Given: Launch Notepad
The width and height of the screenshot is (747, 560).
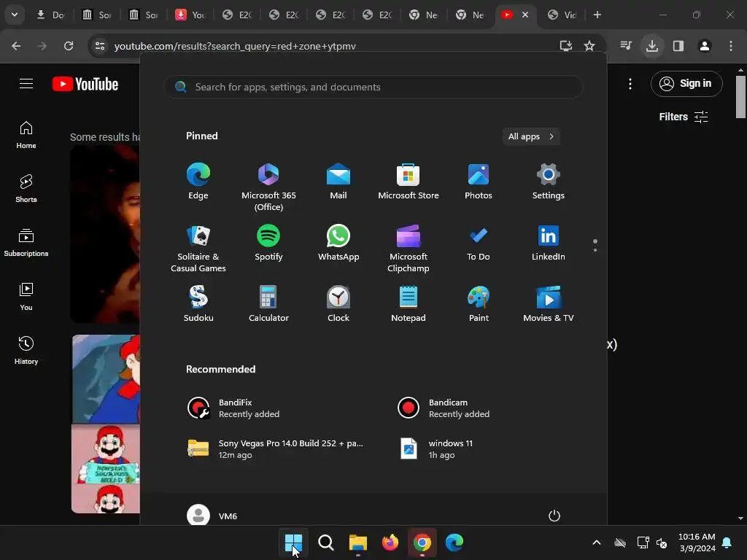Looking at the screenshot, I should click(409, 304).
